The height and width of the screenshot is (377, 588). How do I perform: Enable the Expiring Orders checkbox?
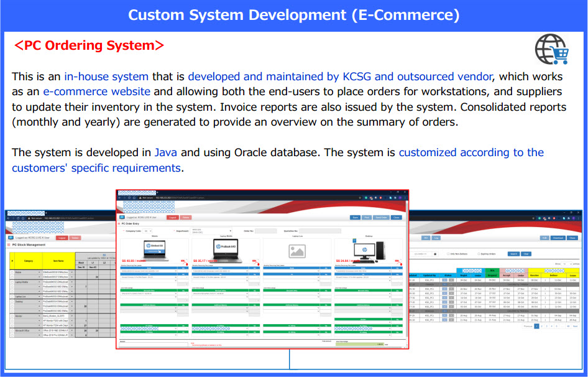point(477,254)
